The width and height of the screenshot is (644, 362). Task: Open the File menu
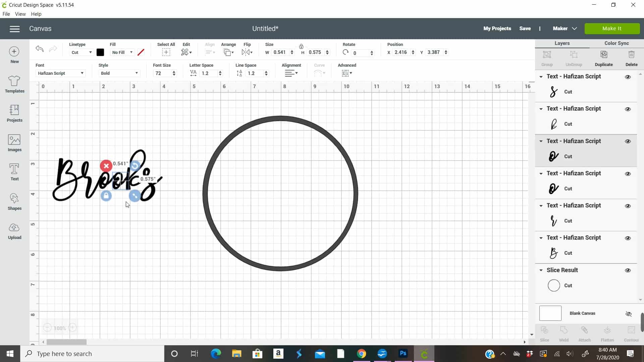coord(6,14)
